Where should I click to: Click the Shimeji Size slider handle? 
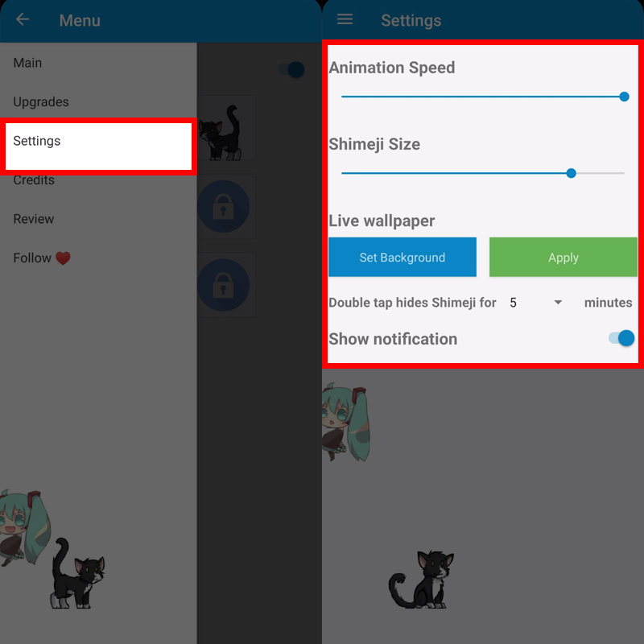click(571, 173)
